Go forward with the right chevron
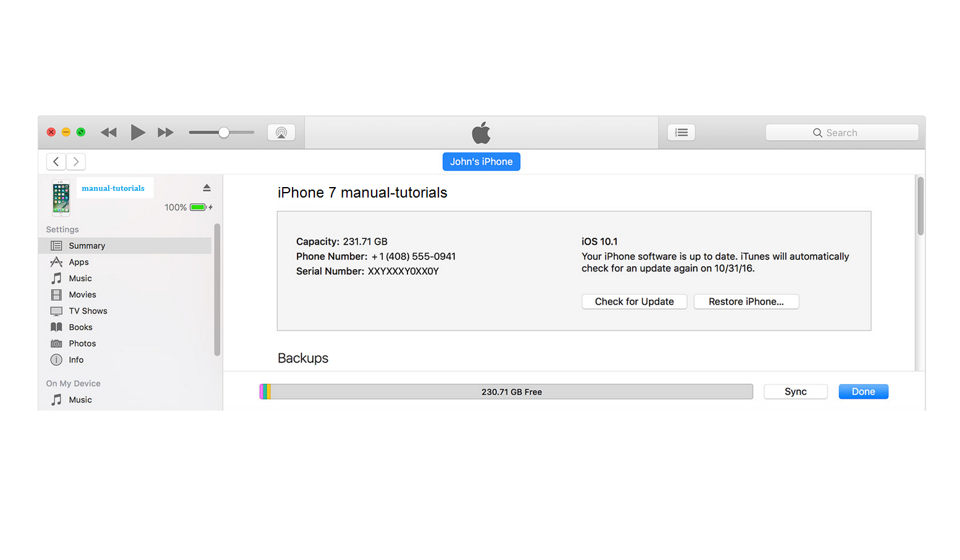960x560 pixels. tap(76, 162)
